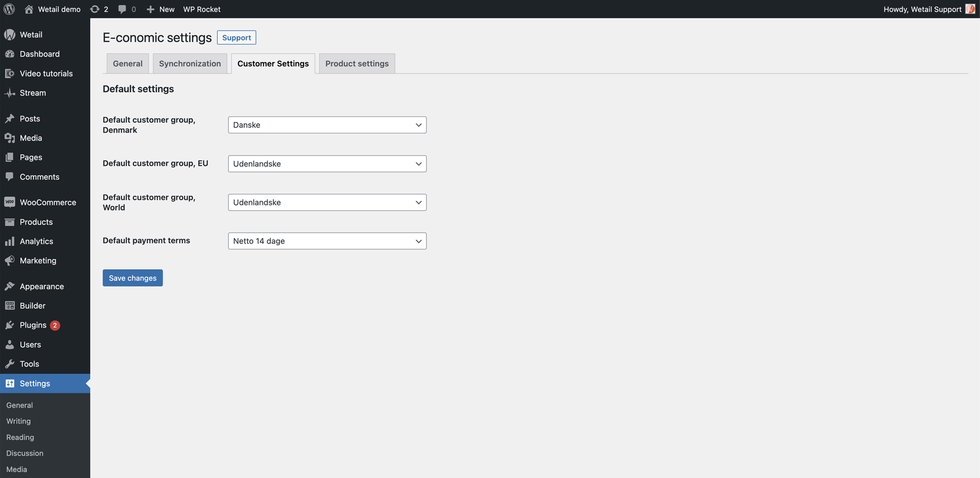
Task: Click the Support button
Action: click(x=236, y=38)
